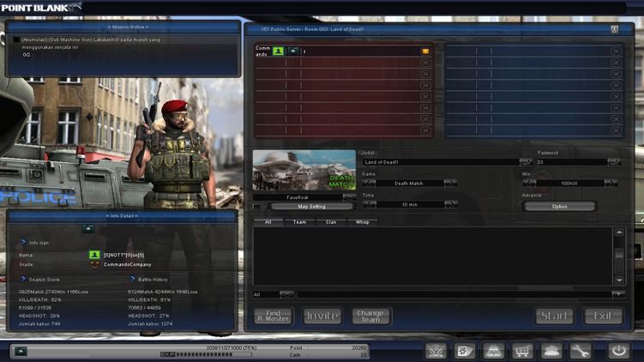Click the icon at left of EXP bar
The height and width of the screenshot is (362, 644).
pos(21,351)
